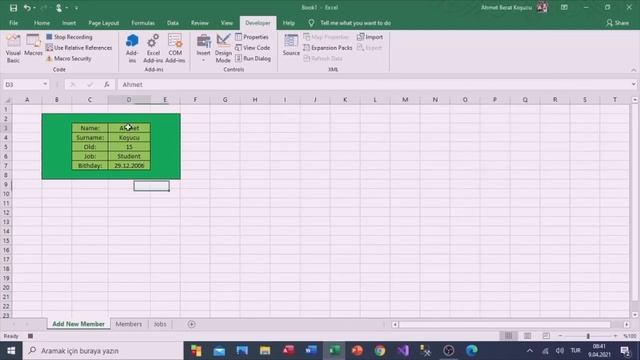Click the Select All corner

click(7, 100)
